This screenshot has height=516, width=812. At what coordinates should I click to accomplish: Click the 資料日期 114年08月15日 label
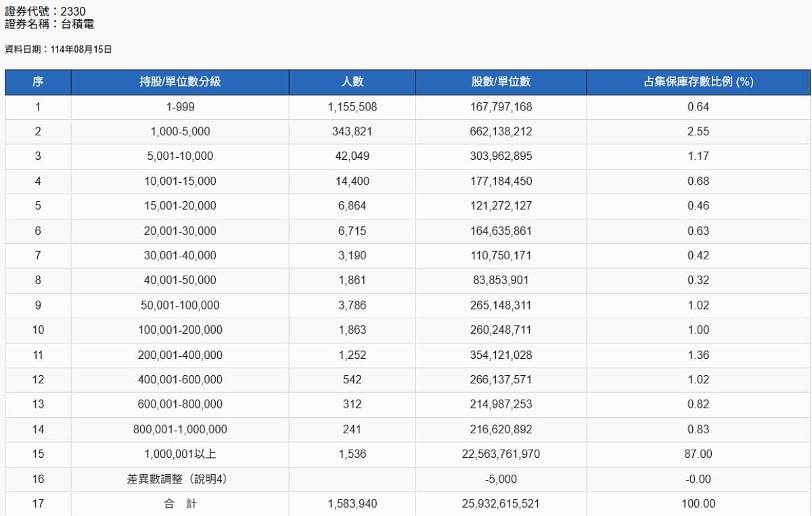tap(58, 49)
